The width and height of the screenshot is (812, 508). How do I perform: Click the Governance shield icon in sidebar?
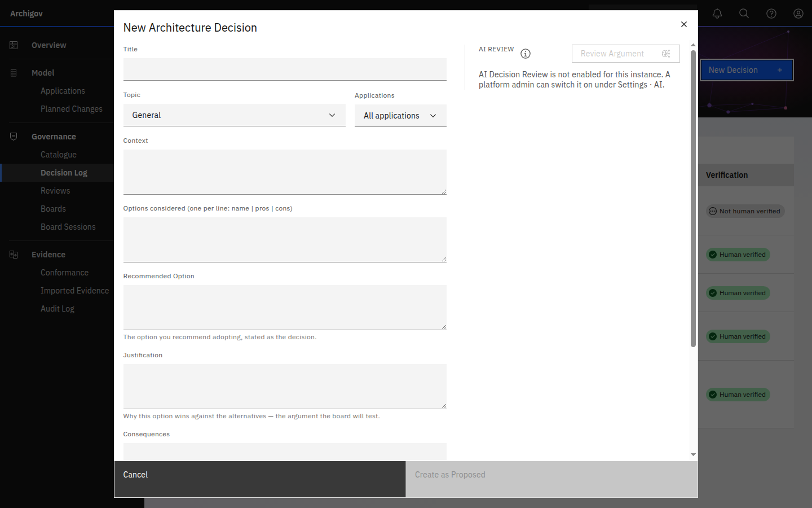click(14, 137)
